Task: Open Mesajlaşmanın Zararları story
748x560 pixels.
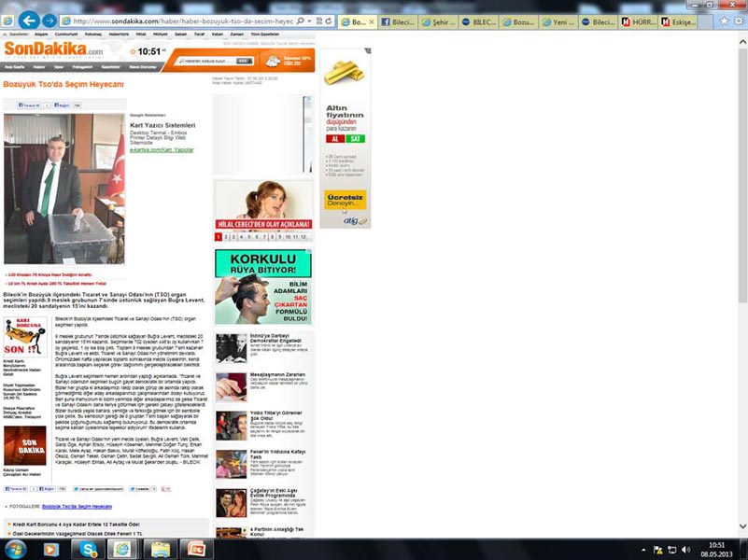Action: (x=277, y=374)
